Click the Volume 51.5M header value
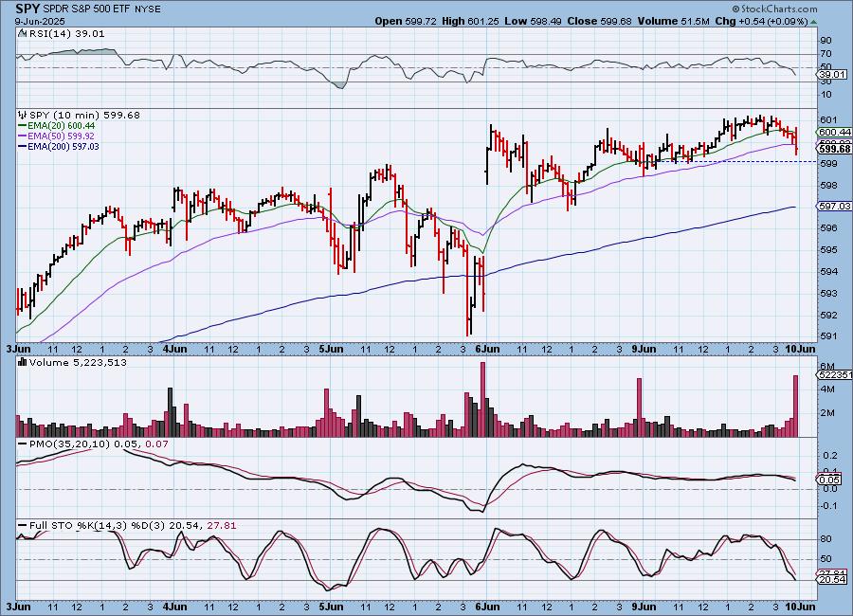The height and width of the screenshot is (616, 853). tap(673, 21)
